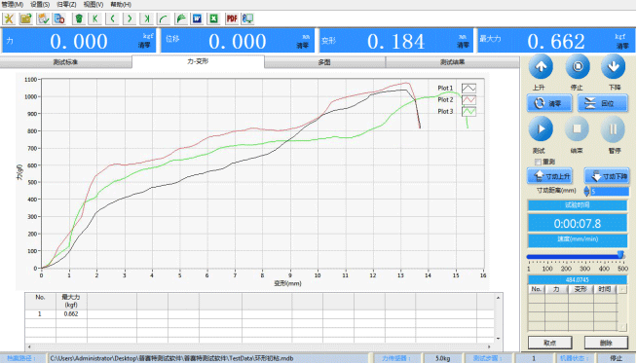Export results to Word document icon
Image resolution: width=637 pixels, height=364 pixels.
(x=197, y=18)
